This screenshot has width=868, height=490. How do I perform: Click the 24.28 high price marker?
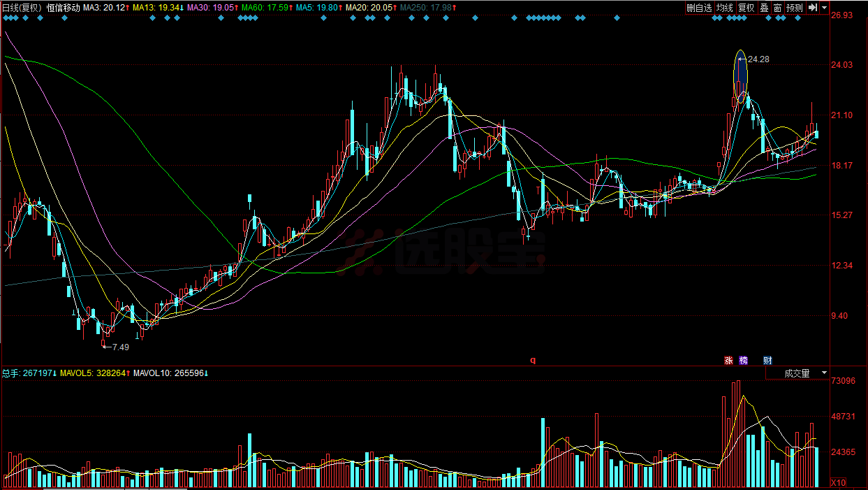(758, 59)
